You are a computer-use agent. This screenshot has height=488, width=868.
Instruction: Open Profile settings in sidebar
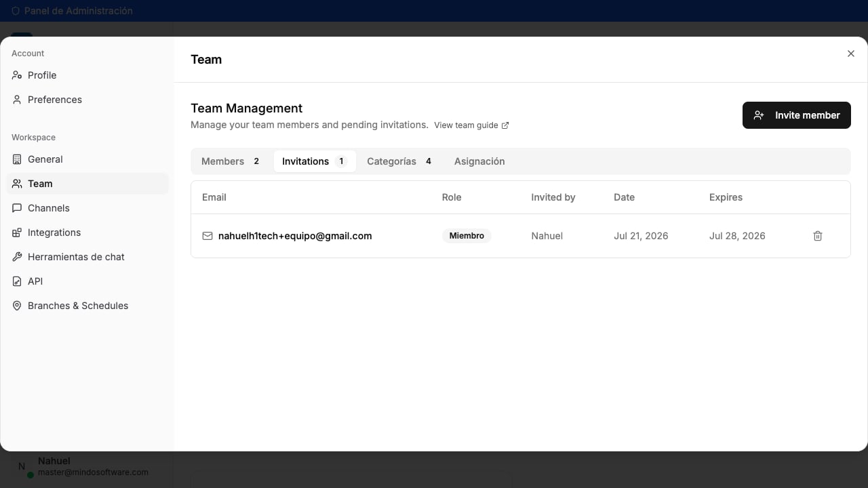click(x=87, y=75)
